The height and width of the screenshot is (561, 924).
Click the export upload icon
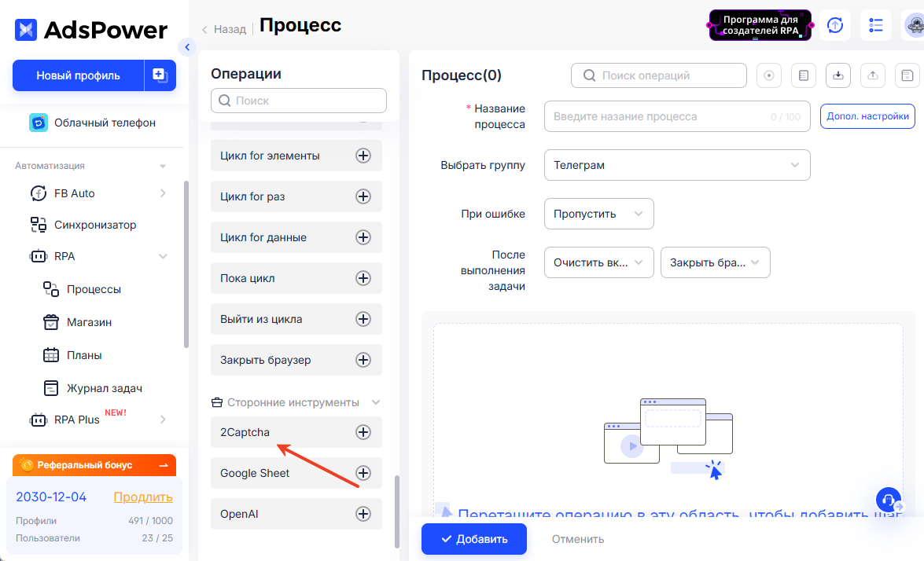[873, 75]
